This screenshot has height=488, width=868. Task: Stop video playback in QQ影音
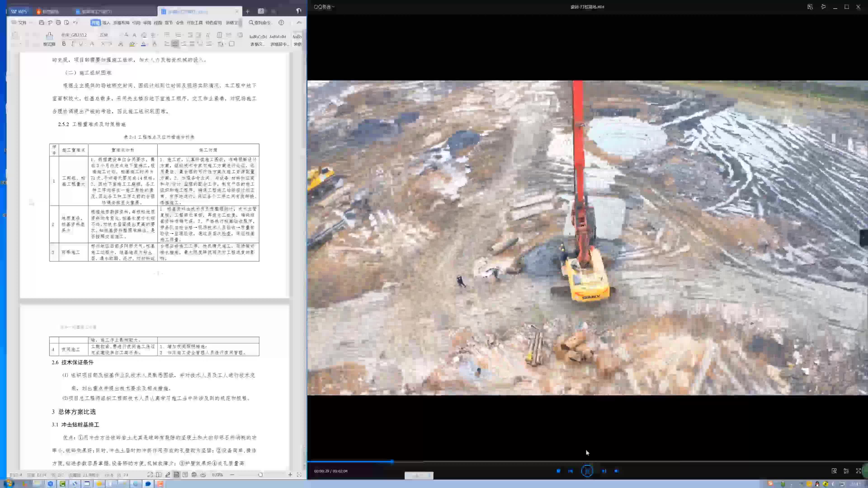click(558, 471)
